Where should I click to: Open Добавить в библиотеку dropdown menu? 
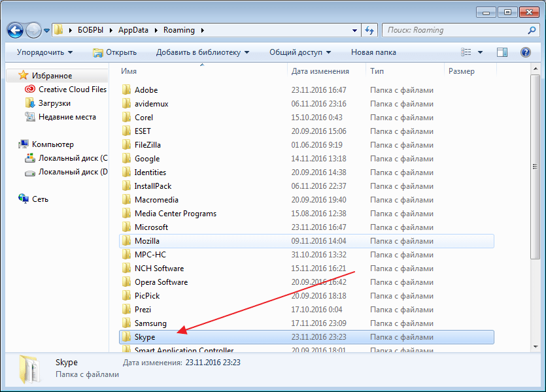(203, 52)
